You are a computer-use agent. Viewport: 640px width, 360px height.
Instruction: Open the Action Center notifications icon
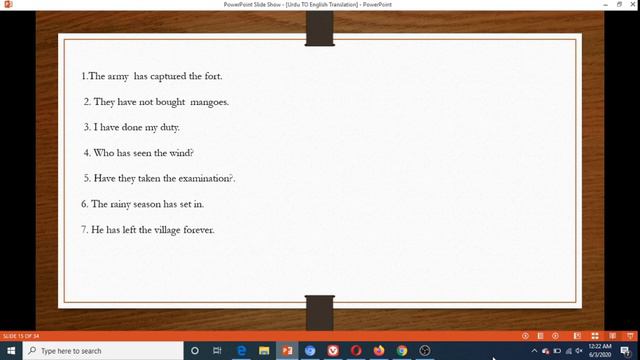tap(625, 351)
